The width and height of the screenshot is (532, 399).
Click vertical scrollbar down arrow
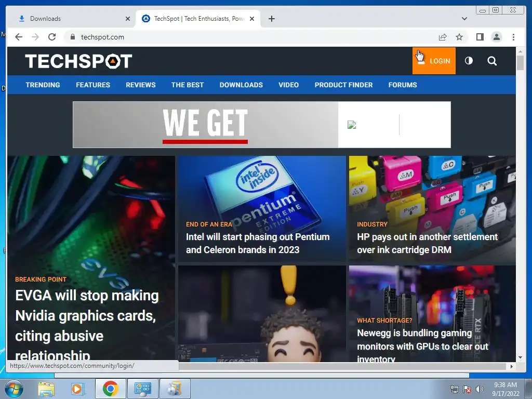tap(520, 357)
